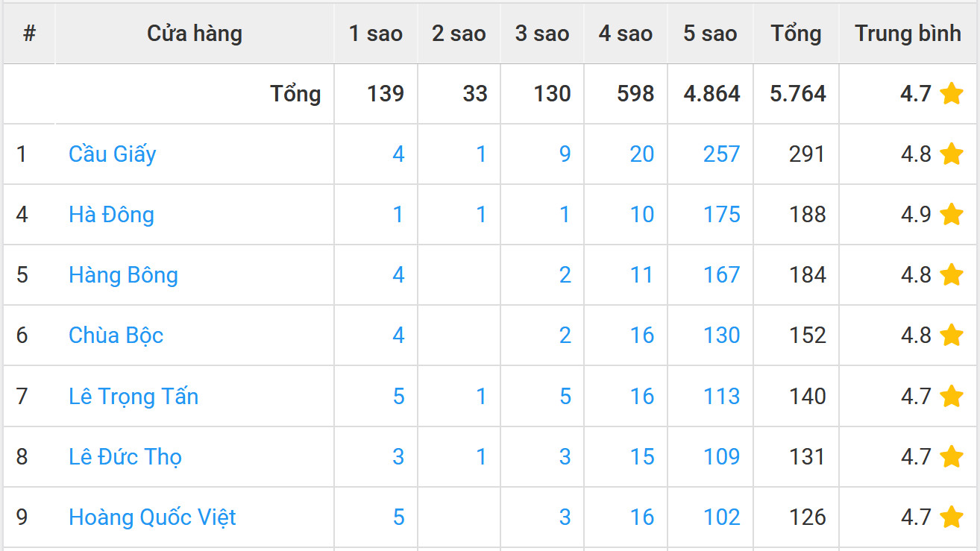The height and width of the screenshot is (551, 980).
Task: Open the Hà Đông store link
Action: [x=111, y=215]
